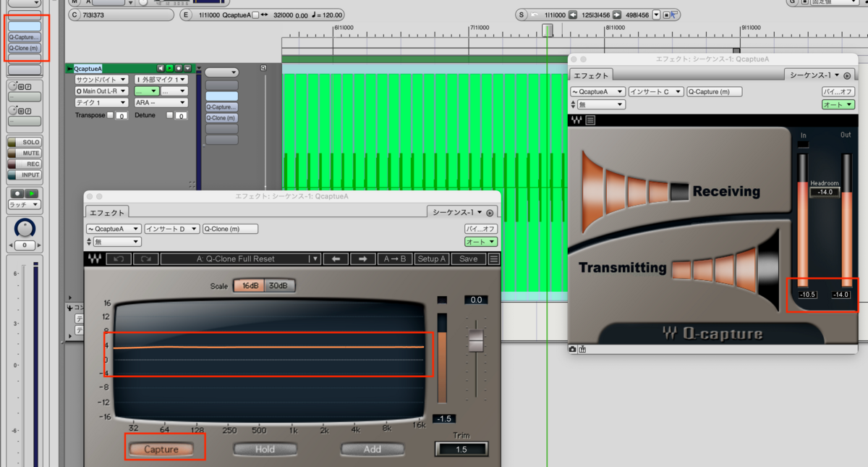
Task: Click the Waves logo in Q-Clone toolbar
Action: click(94, 258)
